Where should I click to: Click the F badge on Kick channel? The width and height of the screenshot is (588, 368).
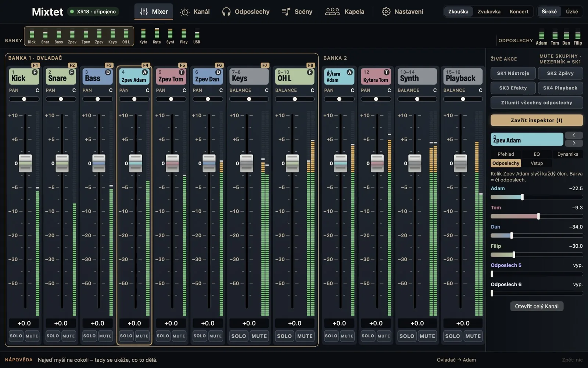(35, 72)
